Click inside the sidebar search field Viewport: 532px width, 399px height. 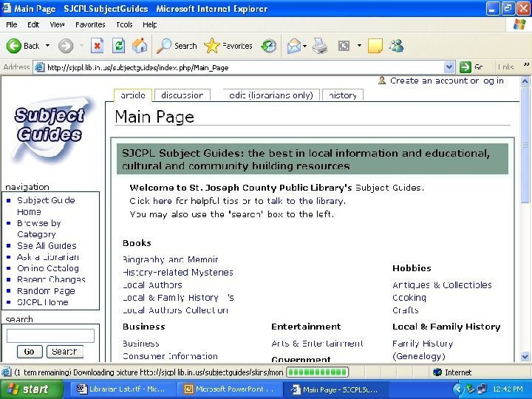click(50, 336)
